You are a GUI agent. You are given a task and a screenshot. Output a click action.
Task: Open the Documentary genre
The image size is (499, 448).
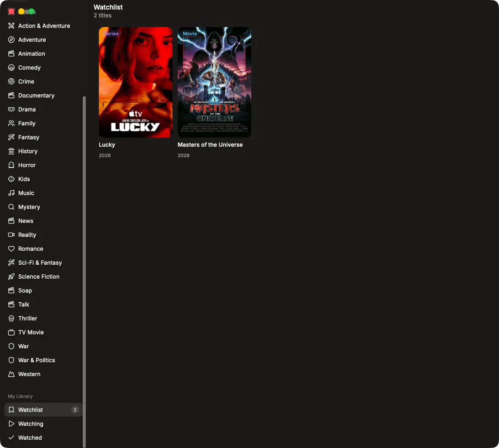[x=44, y=95]
